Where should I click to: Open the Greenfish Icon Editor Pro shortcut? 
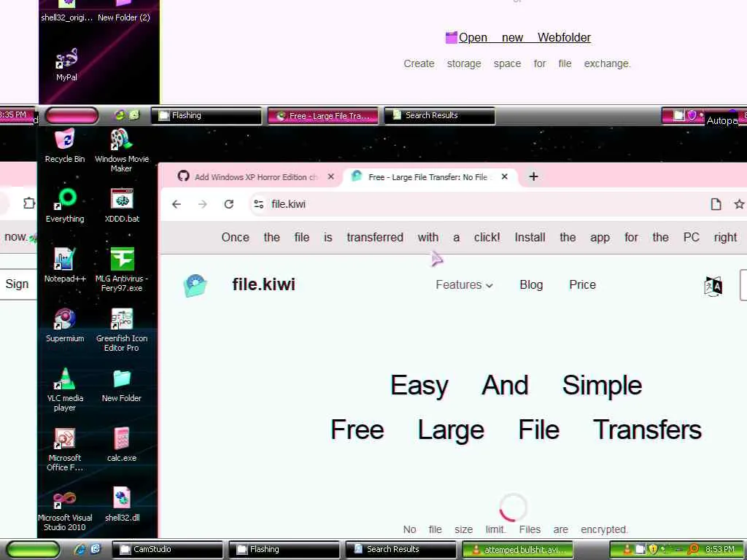click(x=122, y=329)
